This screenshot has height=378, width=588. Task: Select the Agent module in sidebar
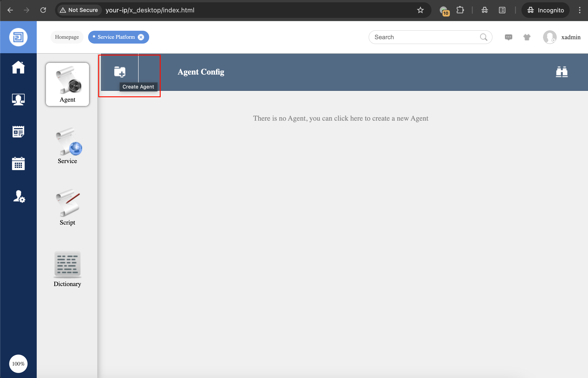[67, 84]
